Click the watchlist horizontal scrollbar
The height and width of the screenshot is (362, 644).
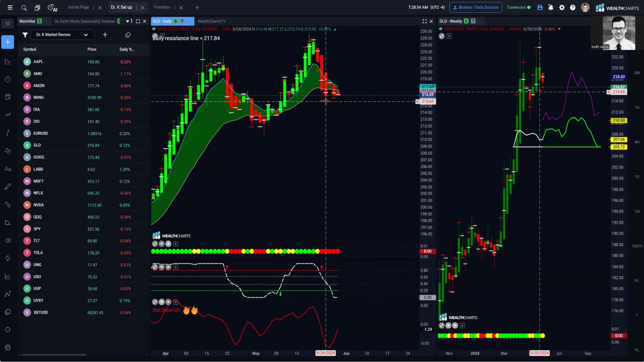pos(54,355)
